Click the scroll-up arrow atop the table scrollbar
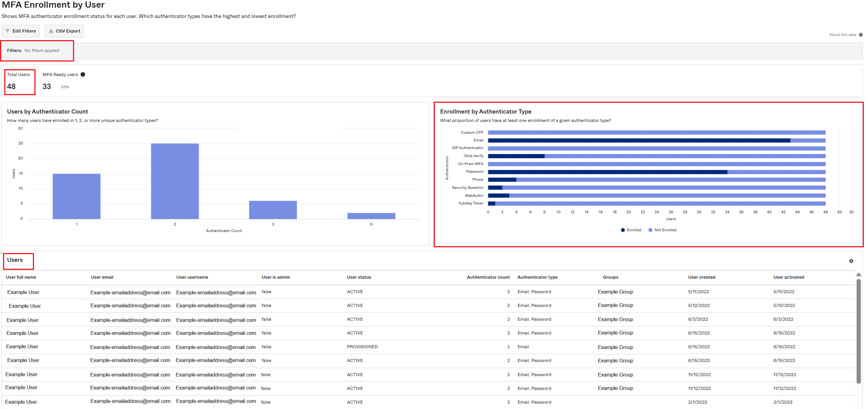The width and height of the screenshot is (868, 409). coord(859,274)
